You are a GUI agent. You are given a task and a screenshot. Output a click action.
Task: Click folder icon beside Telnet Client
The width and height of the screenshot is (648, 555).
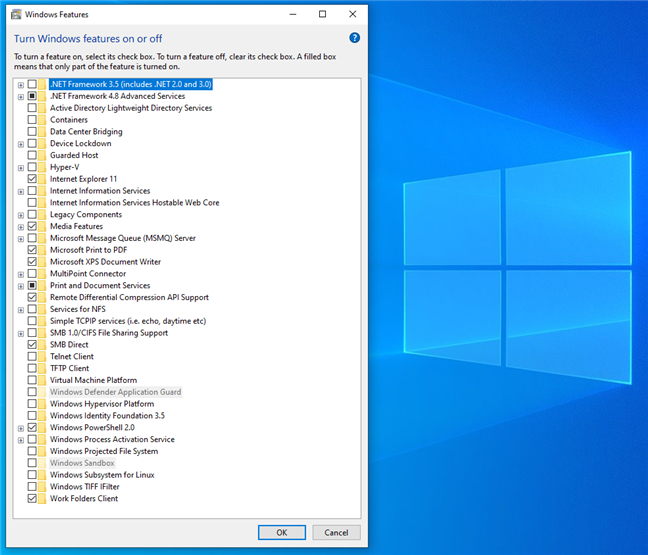(43, 356)
